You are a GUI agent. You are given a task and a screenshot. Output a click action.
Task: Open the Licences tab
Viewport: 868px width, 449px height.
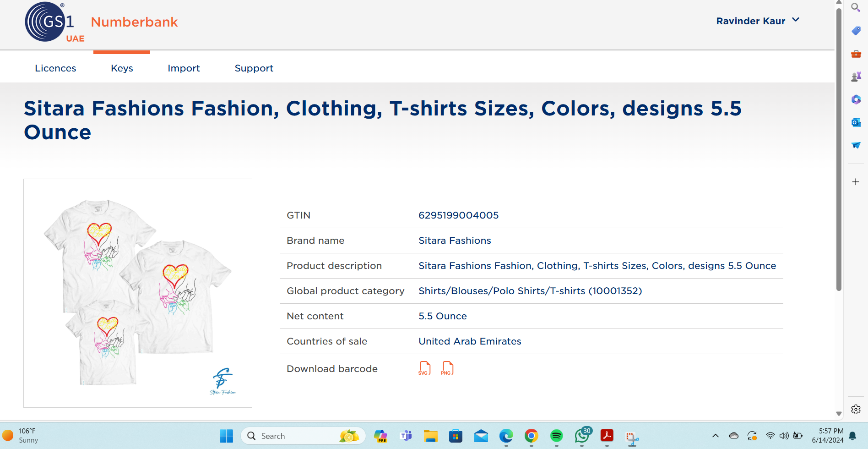(55, 68)
